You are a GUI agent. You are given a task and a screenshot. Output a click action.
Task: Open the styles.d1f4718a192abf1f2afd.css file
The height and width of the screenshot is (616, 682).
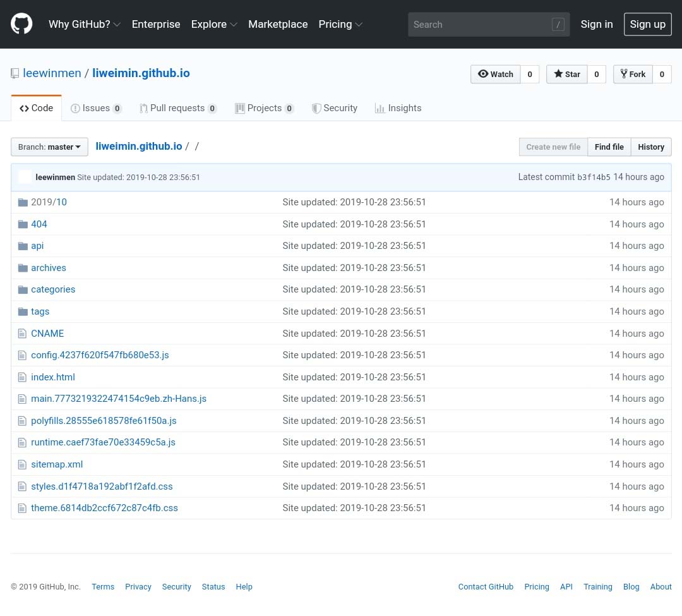point(102,486)
